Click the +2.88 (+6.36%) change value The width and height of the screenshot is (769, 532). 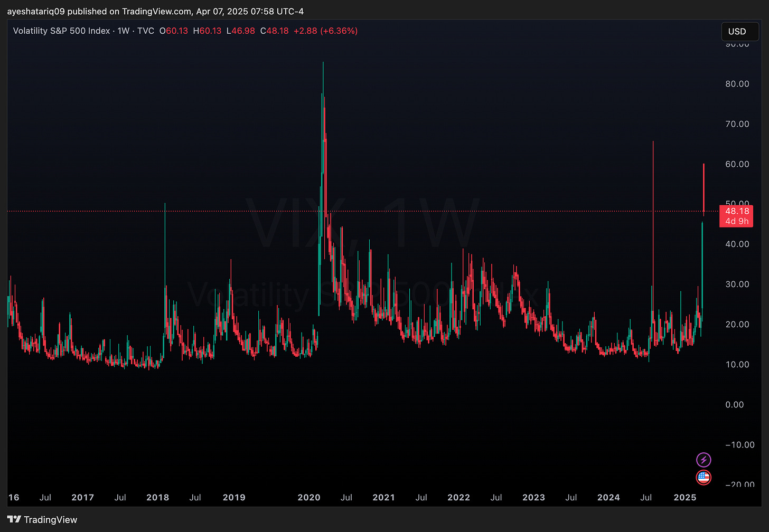click(325, 31)
